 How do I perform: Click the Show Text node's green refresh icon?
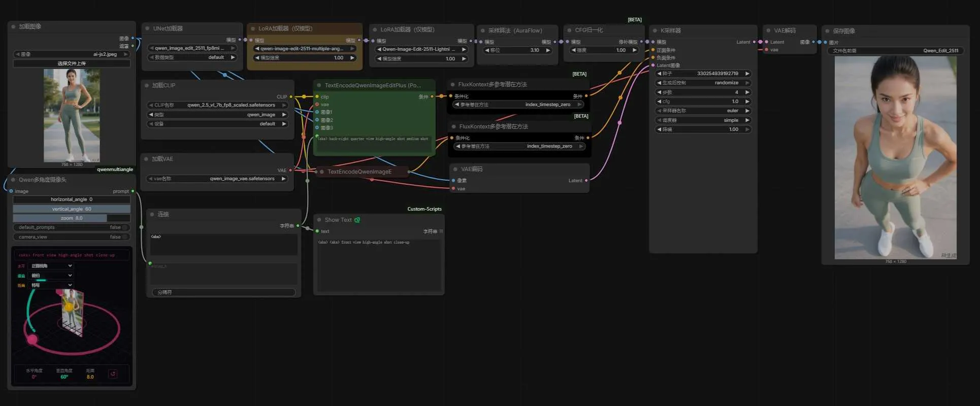(357, 220)
